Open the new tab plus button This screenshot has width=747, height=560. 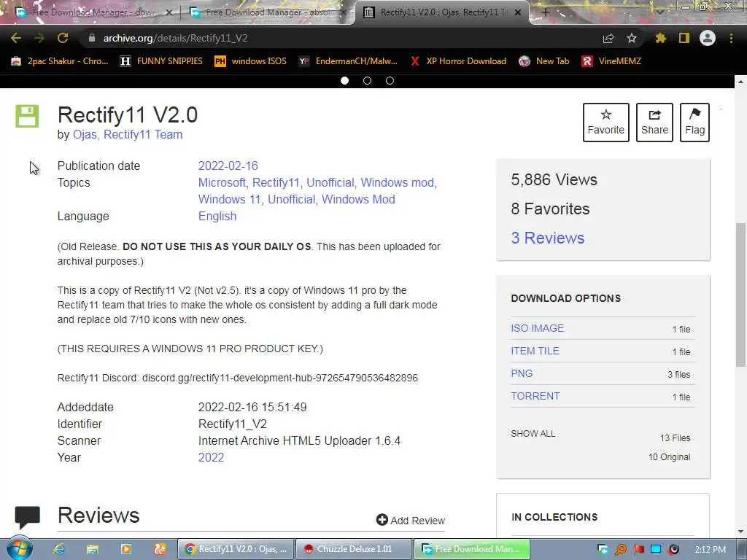pos(546,12)
